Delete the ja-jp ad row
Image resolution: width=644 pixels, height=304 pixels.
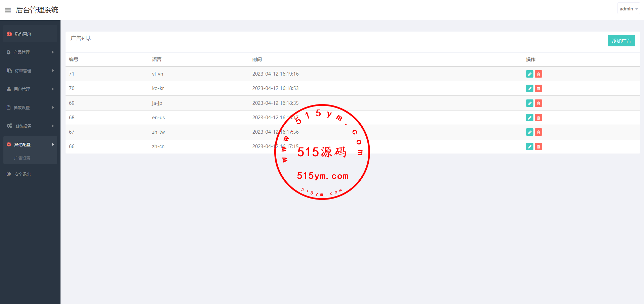[538, 103]
